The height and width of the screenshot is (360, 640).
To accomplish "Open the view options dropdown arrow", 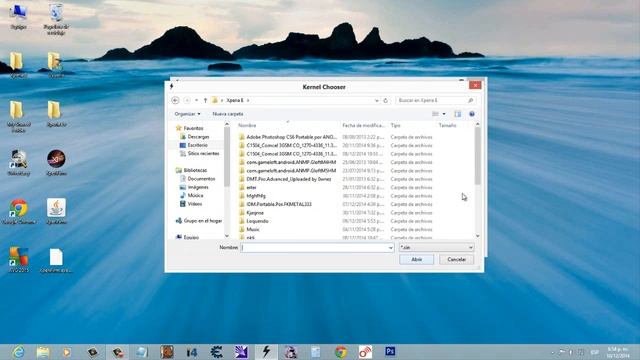I will click(x=444, y=114).
